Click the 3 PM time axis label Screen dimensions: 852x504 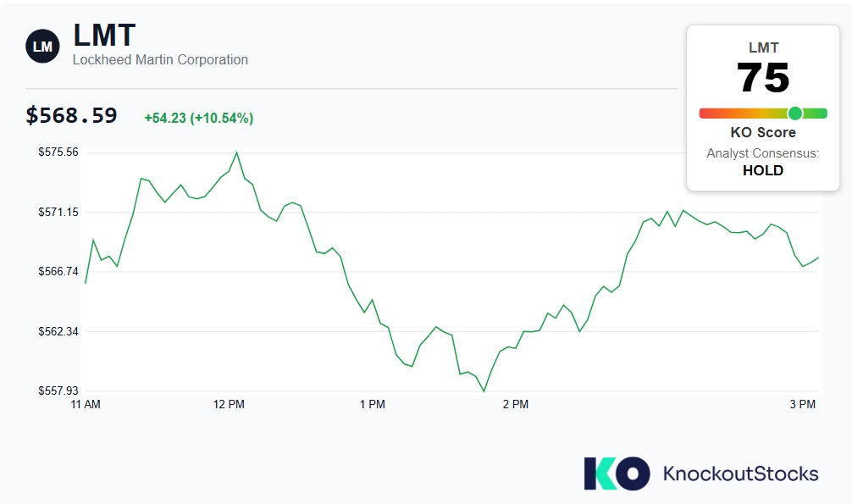point(803,404)
